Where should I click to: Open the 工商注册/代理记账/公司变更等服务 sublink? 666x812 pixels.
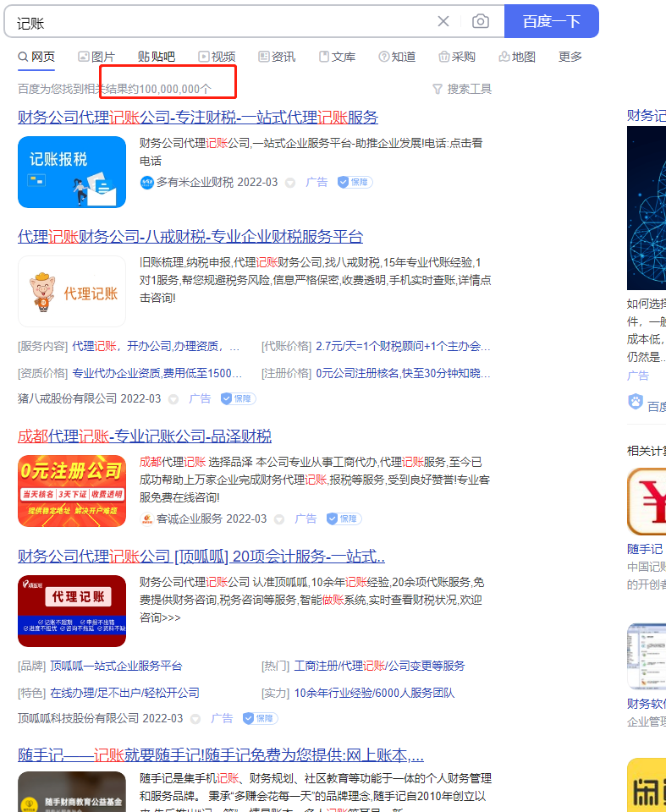pyautogui.click(x=379, y=666)
